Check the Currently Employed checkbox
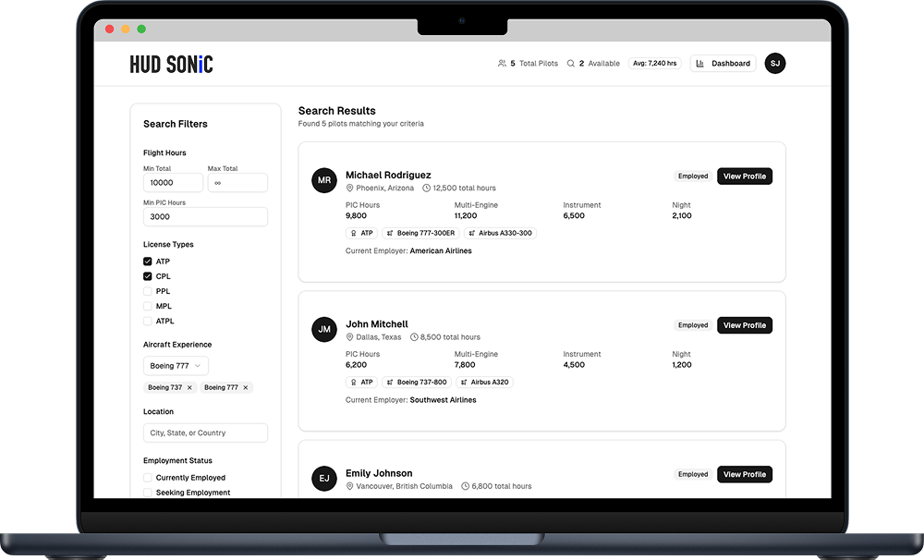This screenshot has height=560, width=924. pos(147,478)
